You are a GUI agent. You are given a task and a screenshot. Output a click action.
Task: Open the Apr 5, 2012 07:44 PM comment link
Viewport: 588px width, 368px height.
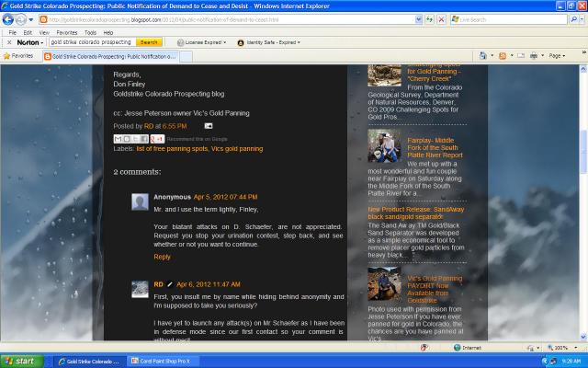click(x=225, y=197)
